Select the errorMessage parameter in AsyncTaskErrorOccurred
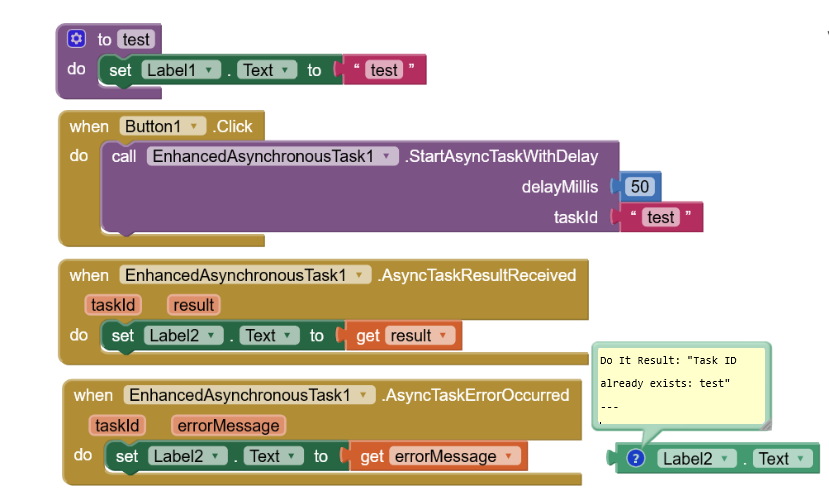 tap(228, 425)
